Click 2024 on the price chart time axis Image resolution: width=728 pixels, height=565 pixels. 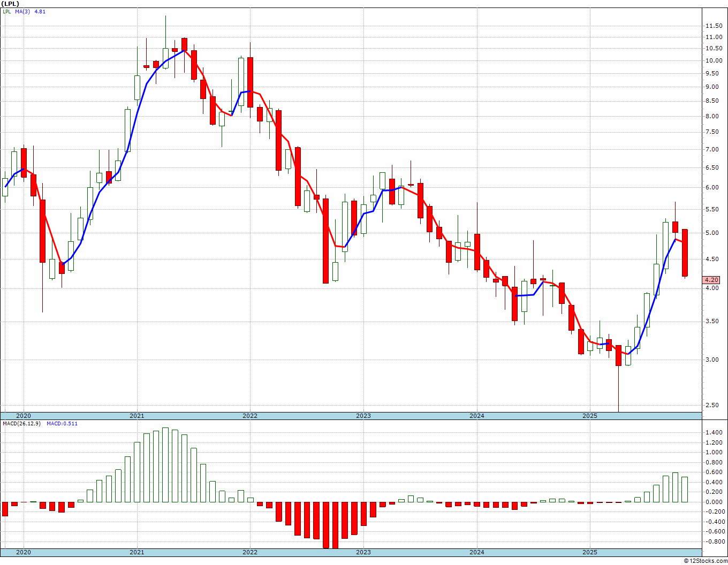pyautogui.click(x=477, y=416)
